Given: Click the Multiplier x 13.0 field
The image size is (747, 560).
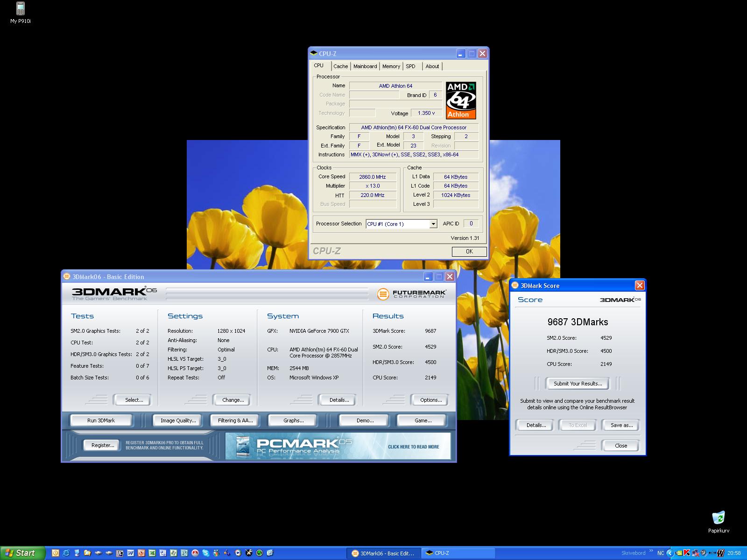Looking at the screenshot, I should pyautogui.click(x=373, y=186).
